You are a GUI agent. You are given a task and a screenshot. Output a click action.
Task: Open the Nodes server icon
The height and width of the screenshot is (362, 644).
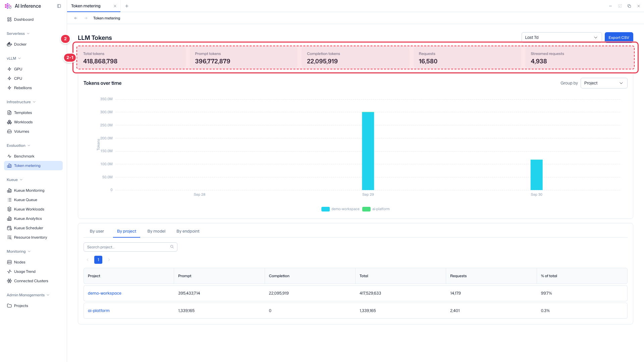click(9, 262)
